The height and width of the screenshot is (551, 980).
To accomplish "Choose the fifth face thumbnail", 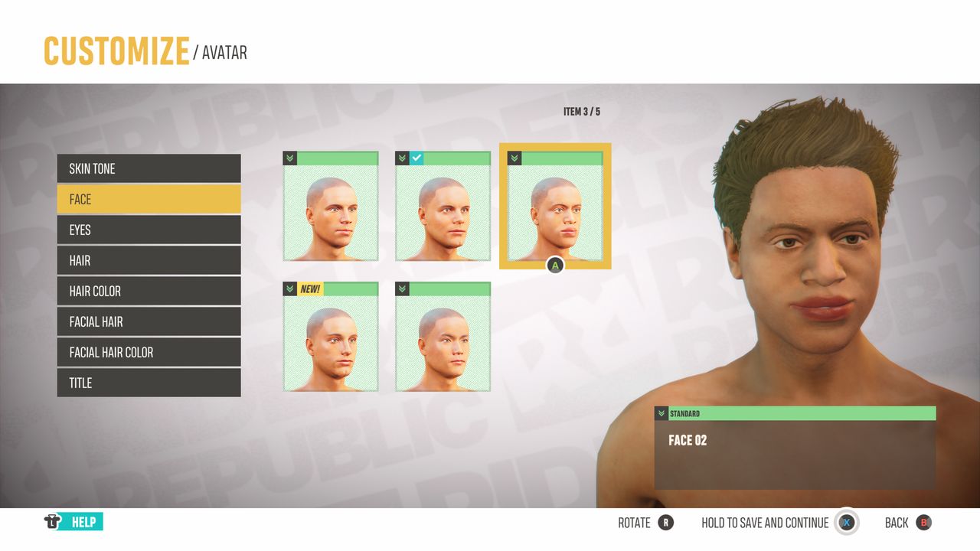I will pyautogui.click(x=443, y=337).
